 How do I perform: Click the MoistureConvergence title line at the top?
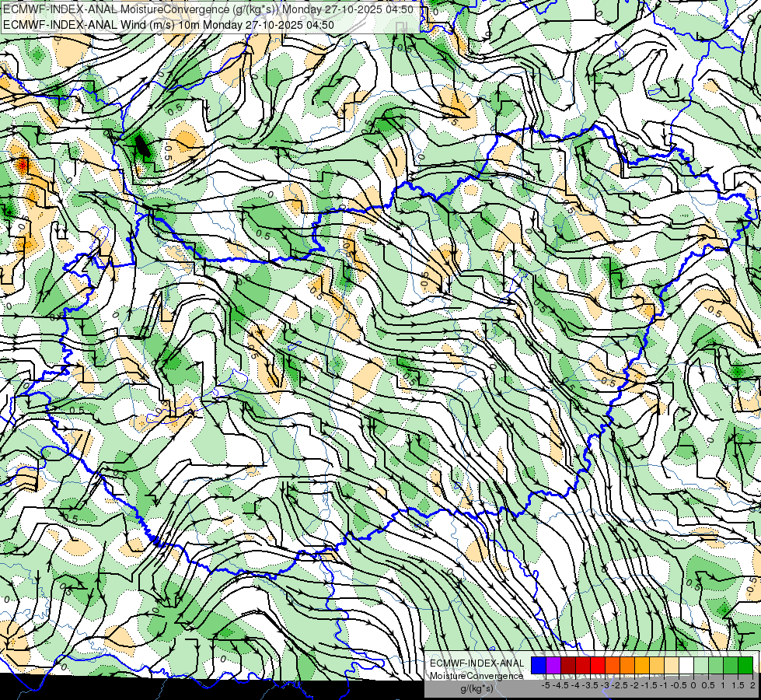(208, 9)
